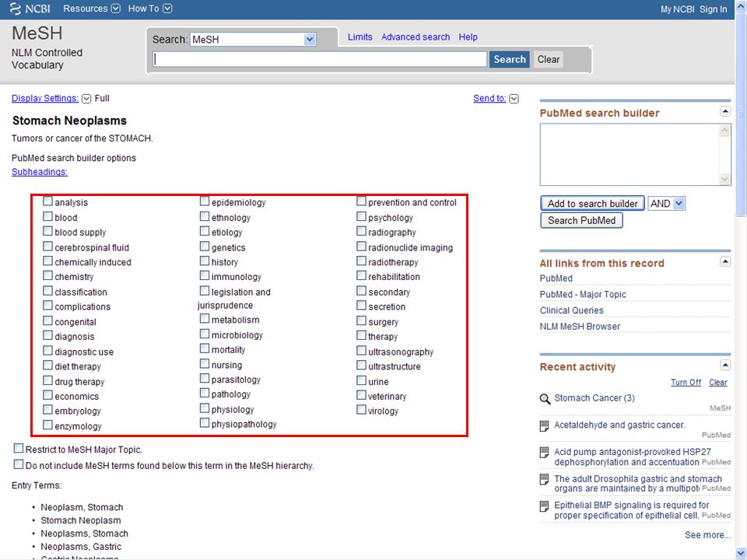Check the veterinary subheading

[x=361, y=395]
